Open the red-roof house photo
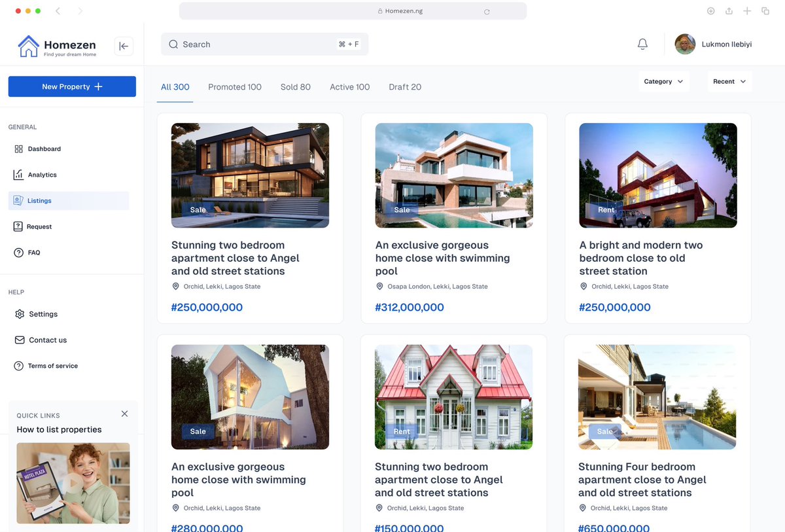 [x=453, y=397]
